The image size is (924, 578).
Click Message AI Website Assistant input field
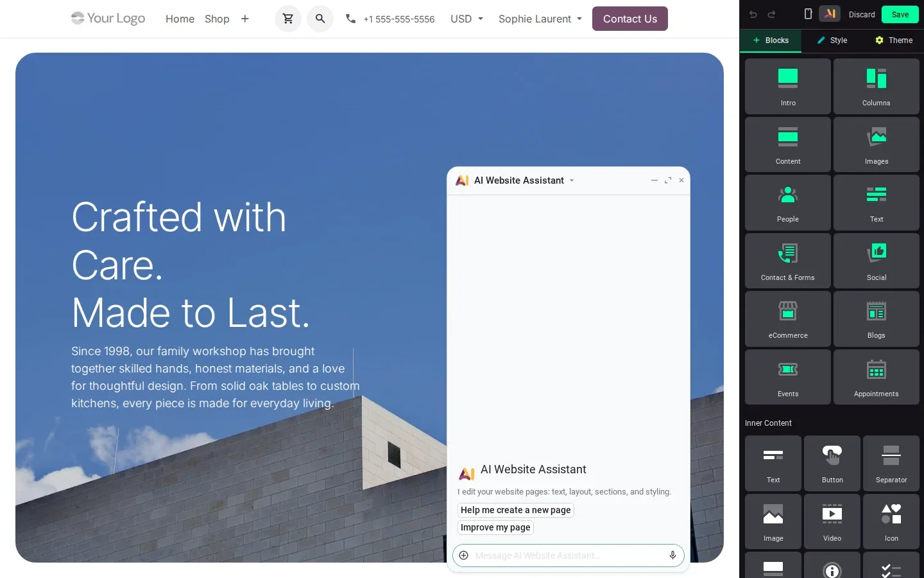point(568,556)
